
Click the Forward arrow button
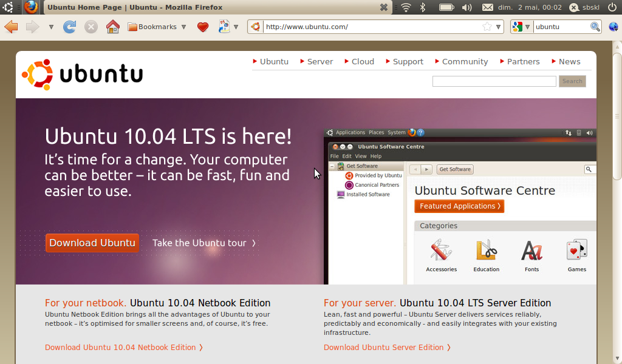point(33,27)
